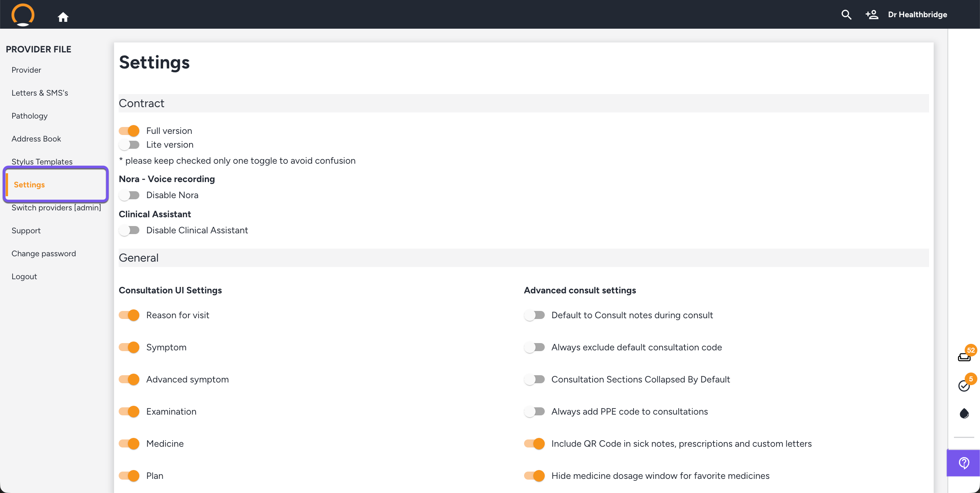Toggle Disable Clinical Assistant switch
The height and width of the screenshot is (493, 980).
[x=129, y=231]
